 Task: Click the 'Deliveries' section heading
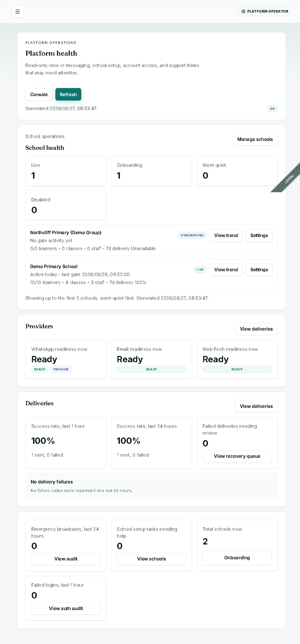(40, 403)
